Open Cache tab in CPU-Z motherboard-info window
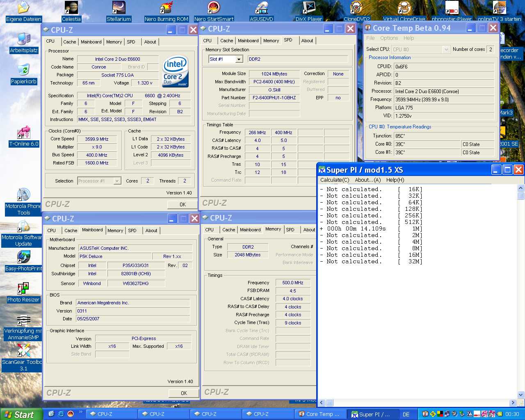 tap(71, 231)
